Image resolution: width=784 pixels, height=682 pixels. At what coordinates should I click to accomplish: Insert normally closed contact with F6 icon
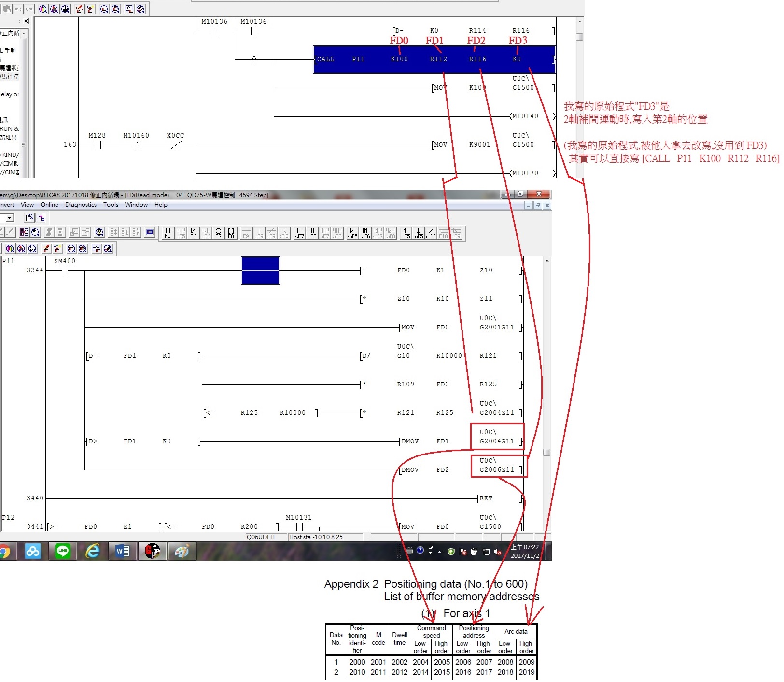(x=193, y=233)
